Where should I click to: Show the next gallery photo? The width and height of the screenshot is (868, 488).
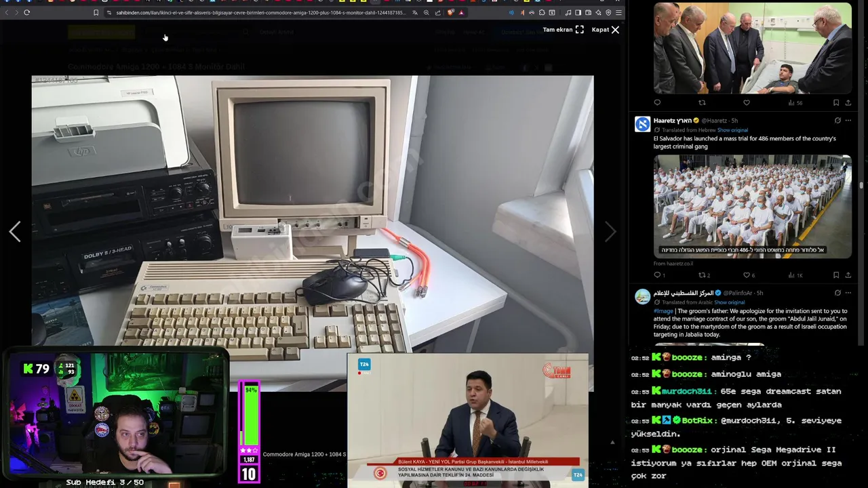[x=610, y=232]
